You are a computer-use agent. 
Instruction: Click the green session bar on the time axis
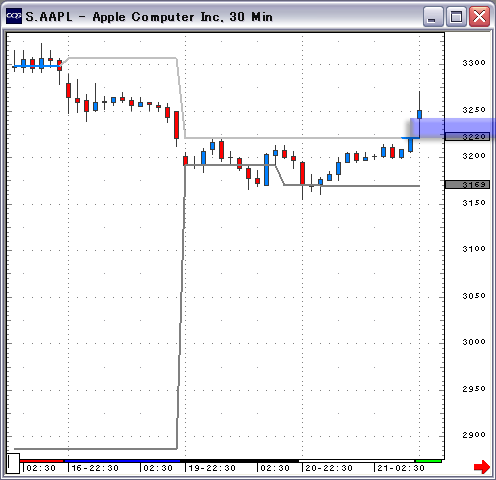click(x=428, y=461)
